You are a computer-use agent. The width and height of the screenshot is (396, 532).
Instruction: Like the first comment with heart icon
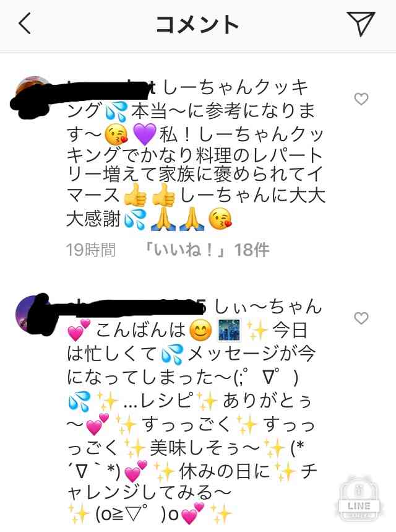coord(361,99)
